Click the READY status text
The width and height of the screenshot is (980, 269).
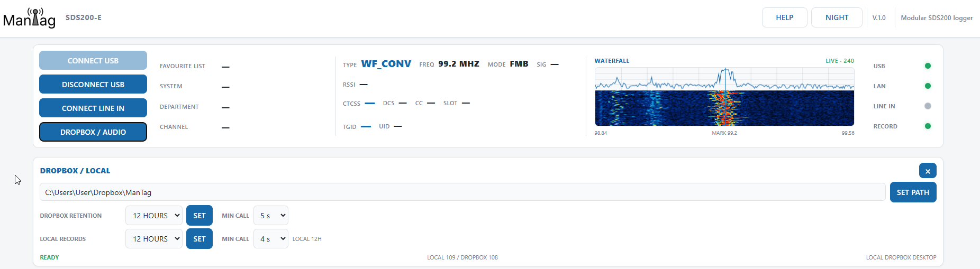coord(49,257)
